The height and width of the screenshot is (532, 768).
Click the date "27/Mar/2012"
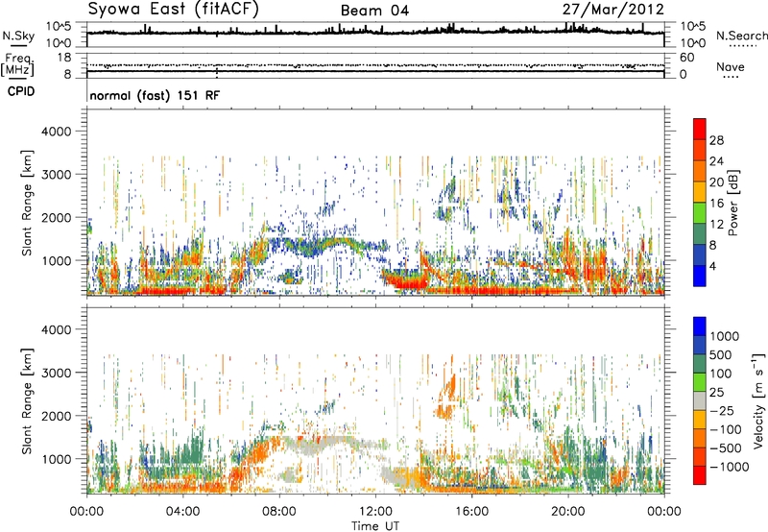point(612,10)
